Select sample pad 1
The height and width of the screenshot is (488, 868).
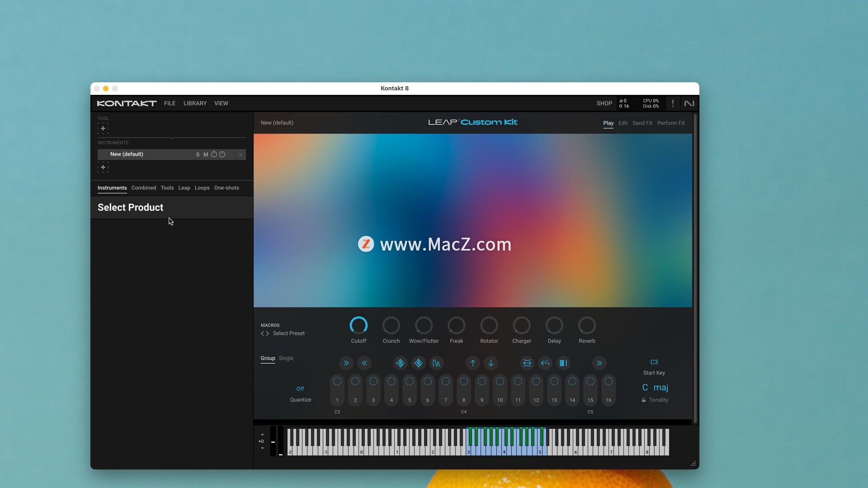[x=337, y=390]
